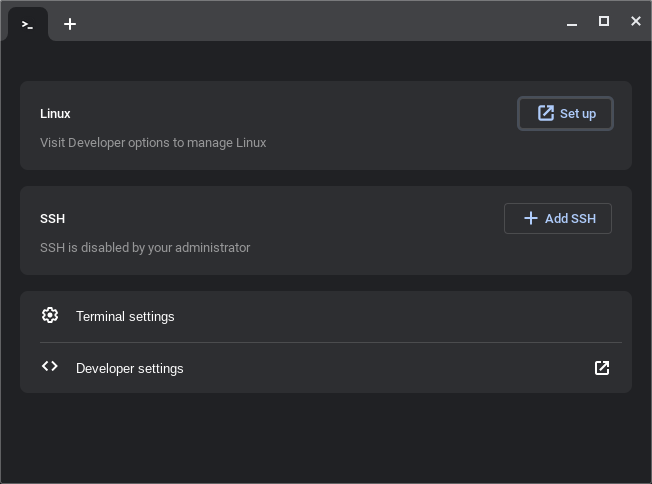Screen dimensions: 652x484
Task: Click the Add SSH button
Action: (x=558, y=218)
